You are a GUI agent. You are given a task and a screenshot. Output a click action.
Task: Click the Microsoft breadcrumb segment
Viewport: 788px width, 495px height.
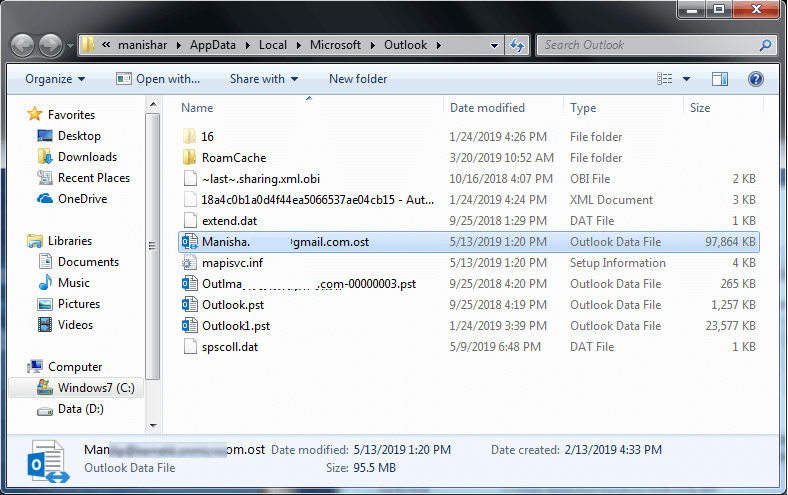pos(335,45)
